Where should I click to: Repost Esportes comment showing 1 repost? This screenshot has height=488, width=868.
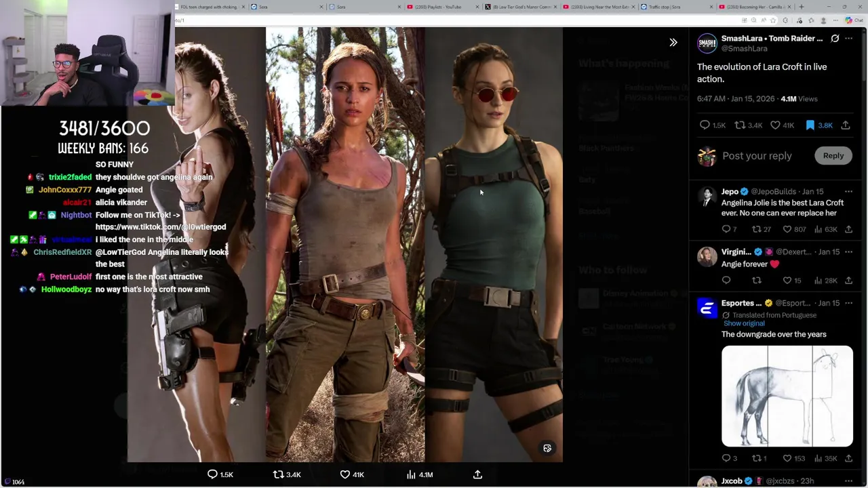pyautogui.click(x=759, y=459)
